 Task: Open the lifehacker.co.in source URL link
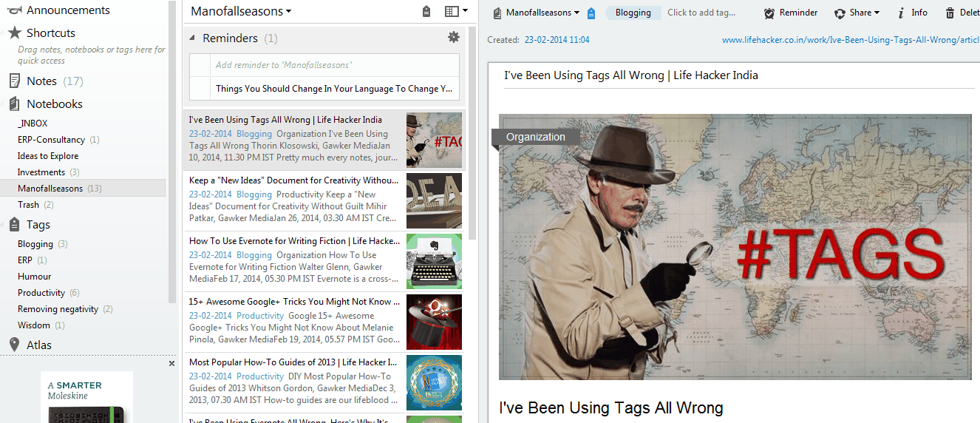(x=851, y=40)
